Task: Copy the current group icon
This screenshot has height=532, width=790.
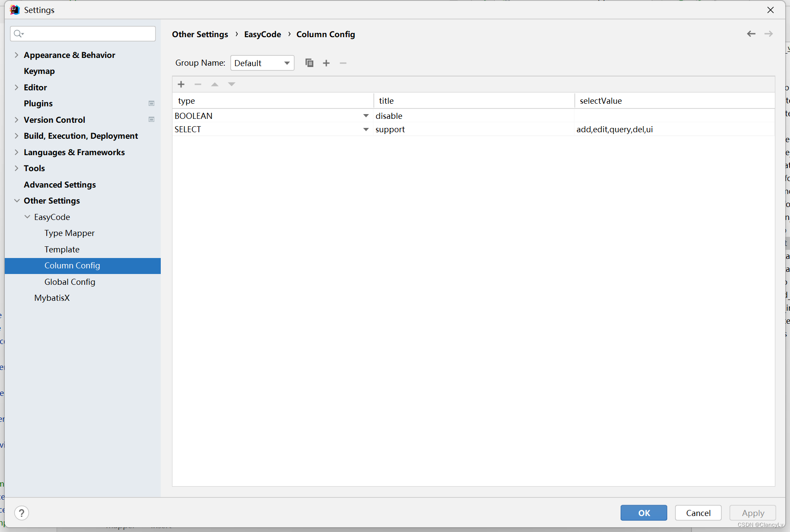Action: pyautogui.click(x=309, y=63)
